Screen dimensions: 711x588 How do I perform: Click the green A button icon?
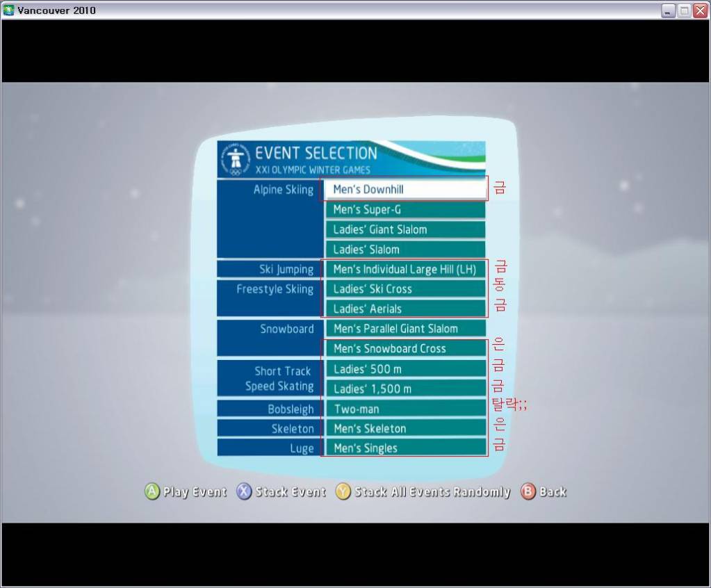click(152, 491)
